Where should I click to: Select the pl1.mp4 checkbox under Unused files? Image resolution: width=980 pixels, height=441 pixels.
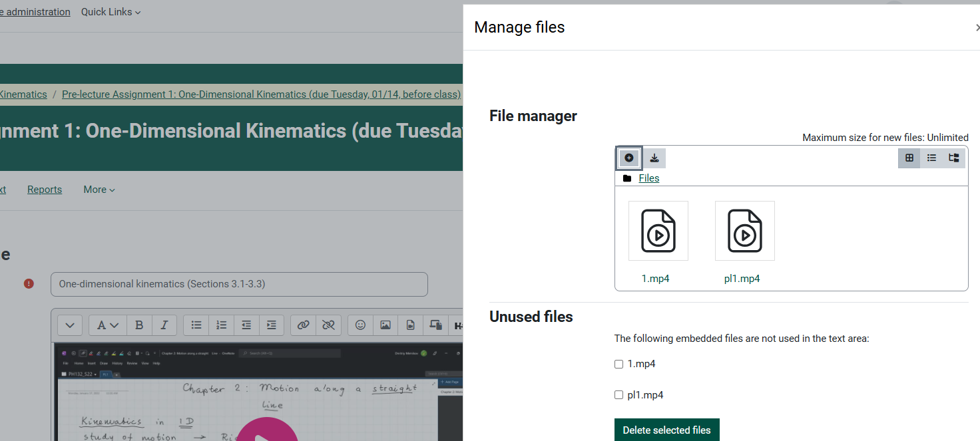(x=618, y=394)
